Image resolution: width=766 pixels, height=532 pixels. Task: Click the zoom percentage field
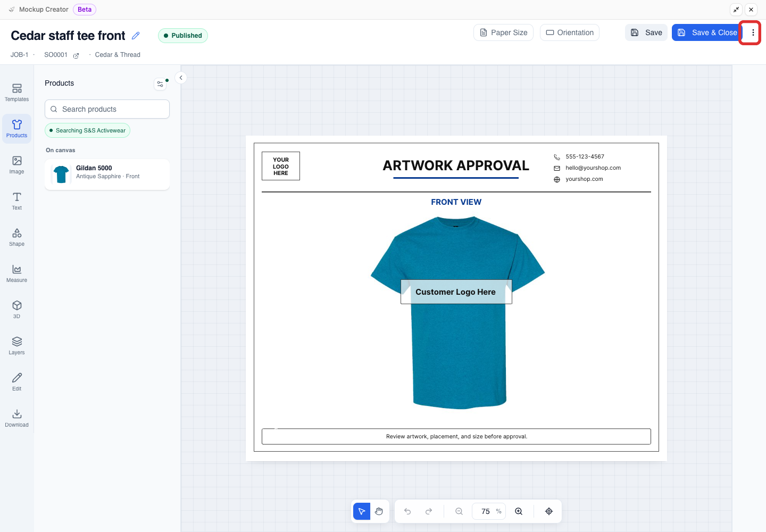[489, 511]
